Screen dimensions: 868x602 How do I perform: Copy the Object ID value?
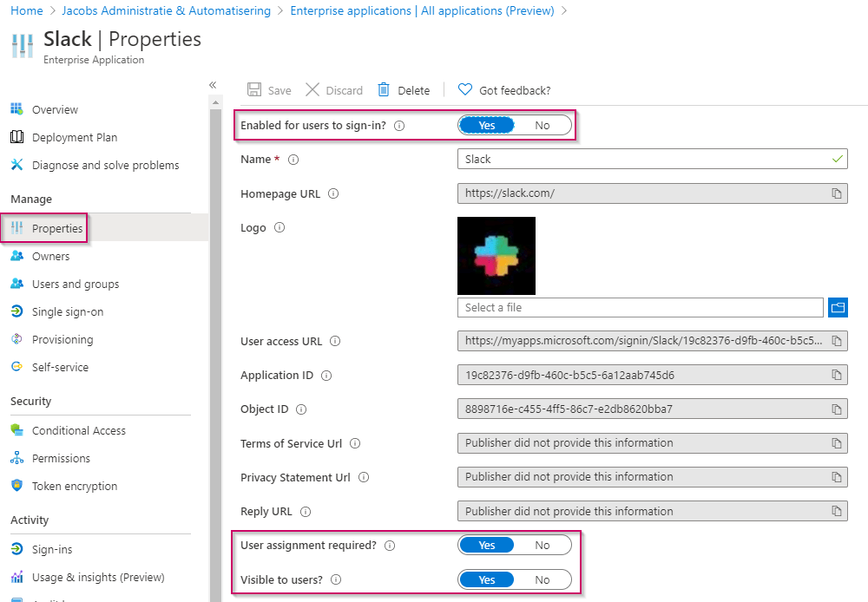click(x=837, y=409)
